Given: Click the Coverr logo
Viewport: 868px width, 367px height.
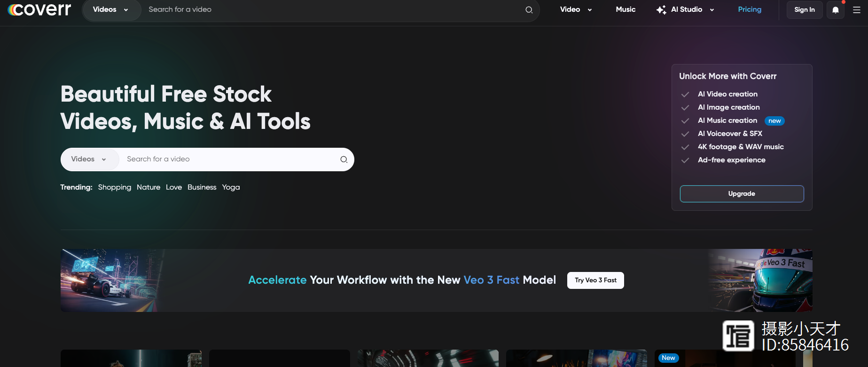Looking at the screenshot, I should [x=39, y=9].
